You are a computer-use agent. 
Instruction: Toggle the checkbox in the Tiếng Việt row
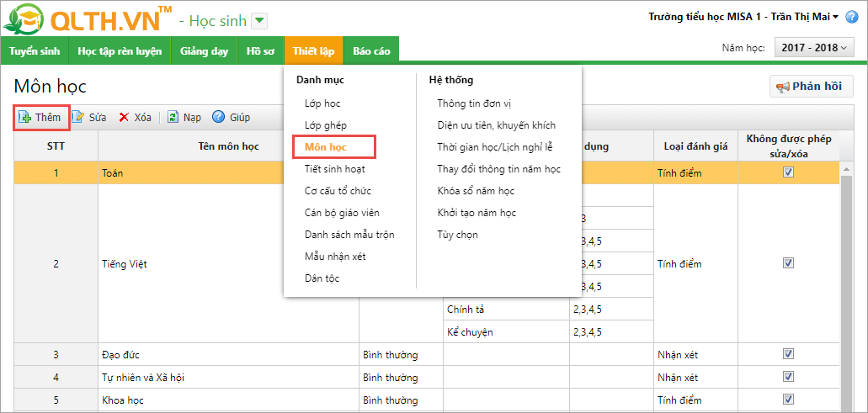pos(788,263)
